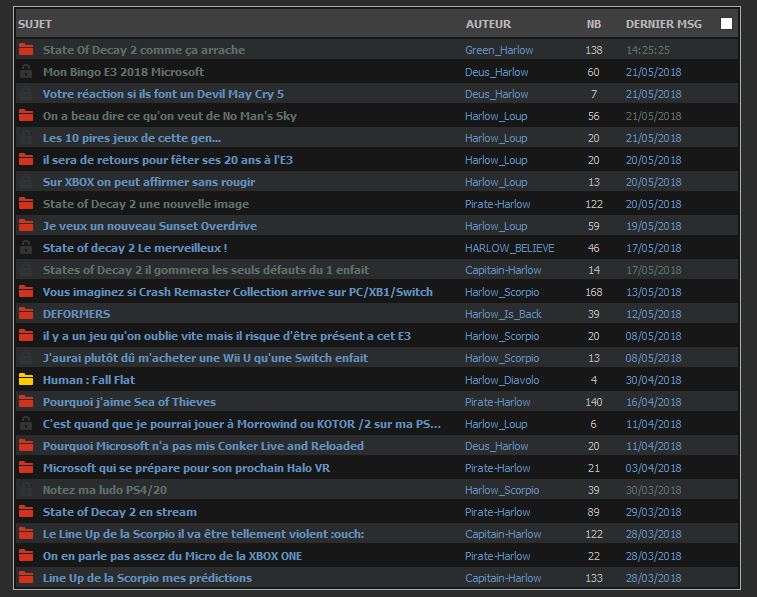
Task: Click the SUJET column header
Action: [35, 24]
